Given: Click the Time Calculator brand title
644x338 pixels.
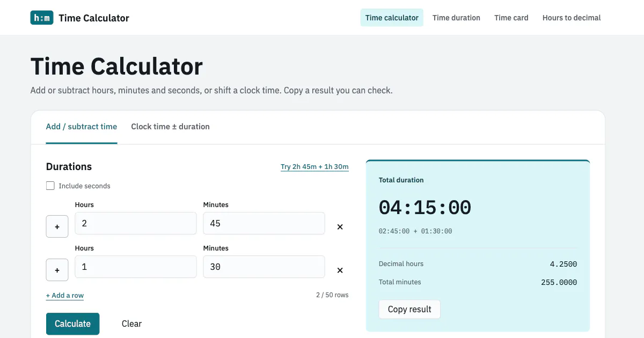Looking at the screenshot, I should pyautogui.click(x=94, y=18).
